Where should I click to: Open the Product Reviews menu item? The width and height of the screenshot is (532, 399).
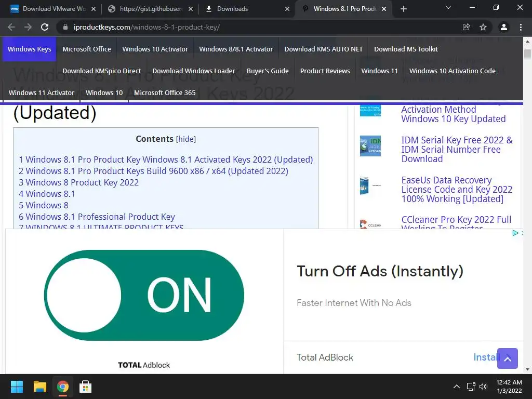point(325,71)
